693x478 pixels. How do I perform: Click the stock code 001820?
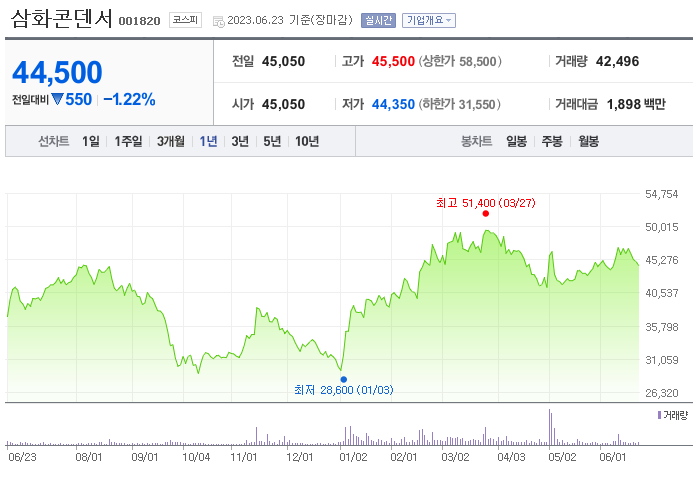coord(139,21)
